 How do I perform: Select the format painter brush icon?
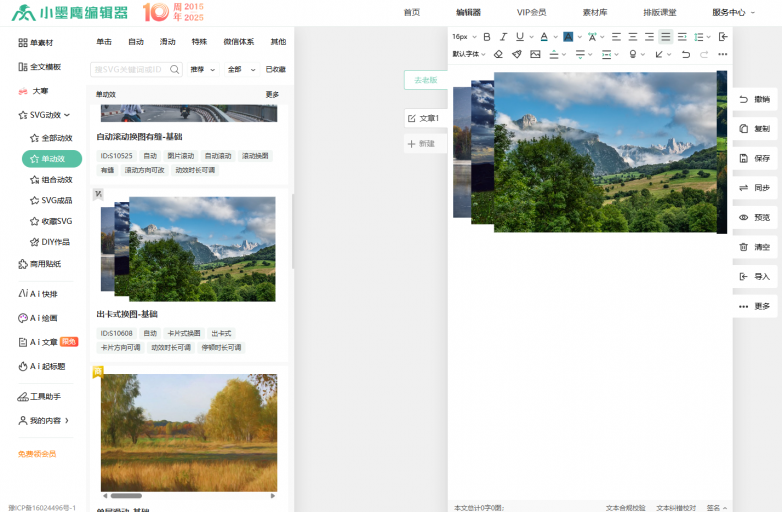tap(517, 54)
